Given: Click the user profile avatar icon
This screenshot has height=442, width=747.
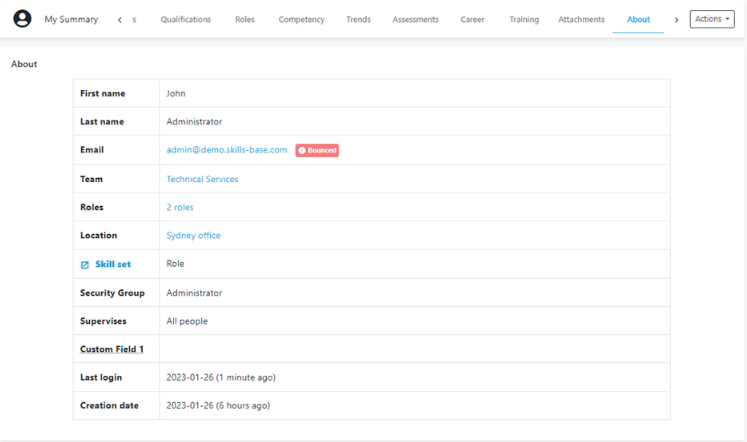Looking at the screenshot, I should 22,19.
